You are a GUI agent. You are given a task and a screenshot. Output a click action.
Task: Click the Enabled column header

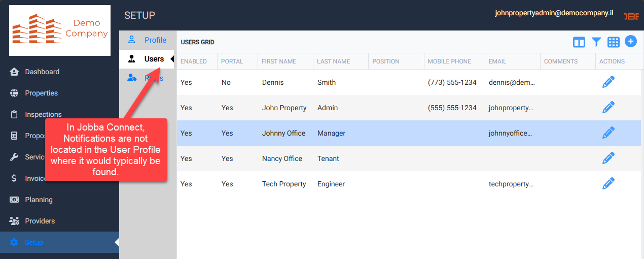(193, 61)
